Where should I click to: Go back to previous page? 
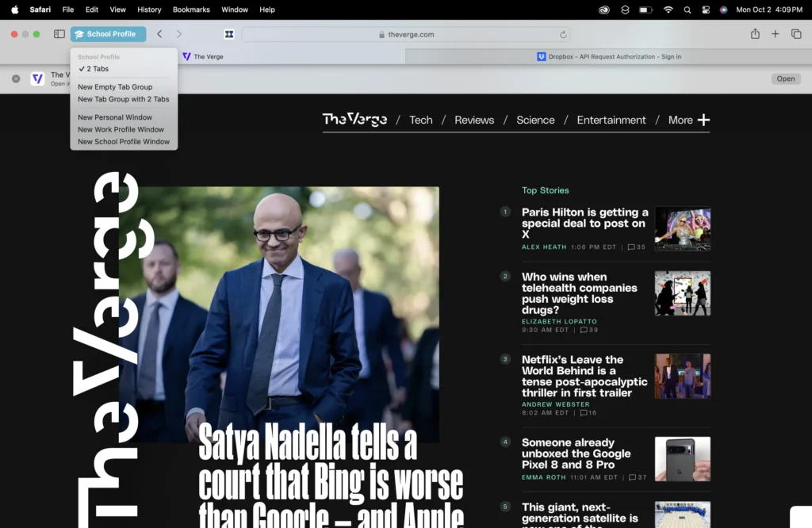pos(159,34)
